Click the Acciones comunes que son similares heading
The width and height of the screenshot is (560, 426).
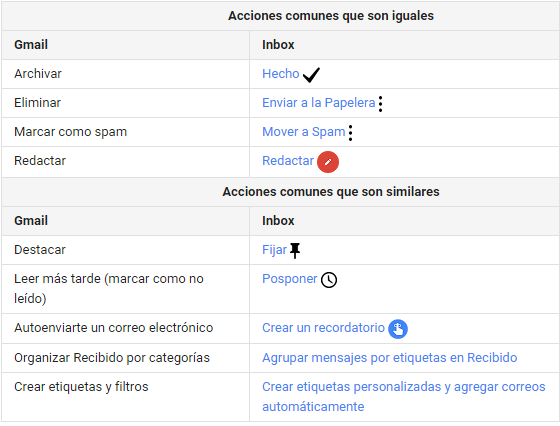(x=331, y=192)
